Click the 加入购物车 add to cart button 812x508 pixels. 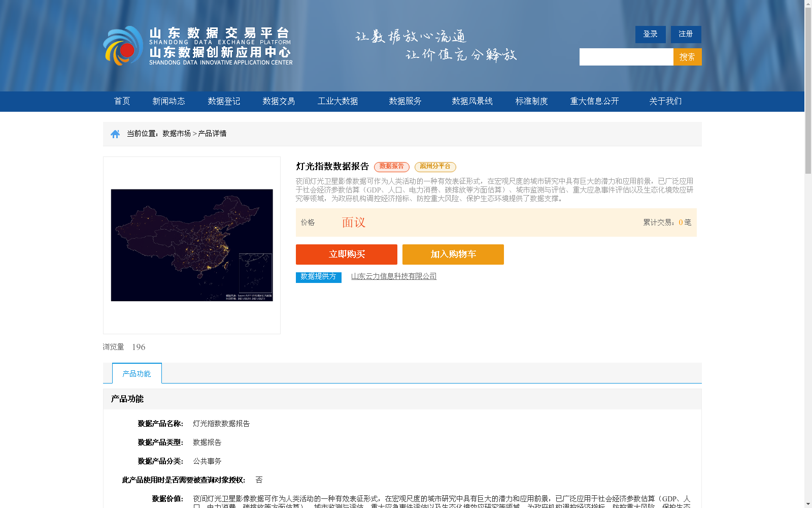tap(453, 255)
